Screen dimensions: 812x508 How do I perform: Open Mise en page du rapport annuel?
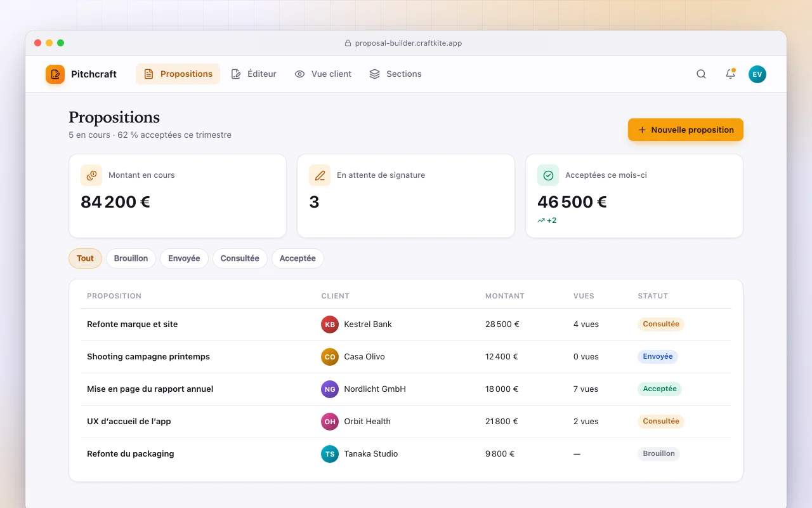150,389
